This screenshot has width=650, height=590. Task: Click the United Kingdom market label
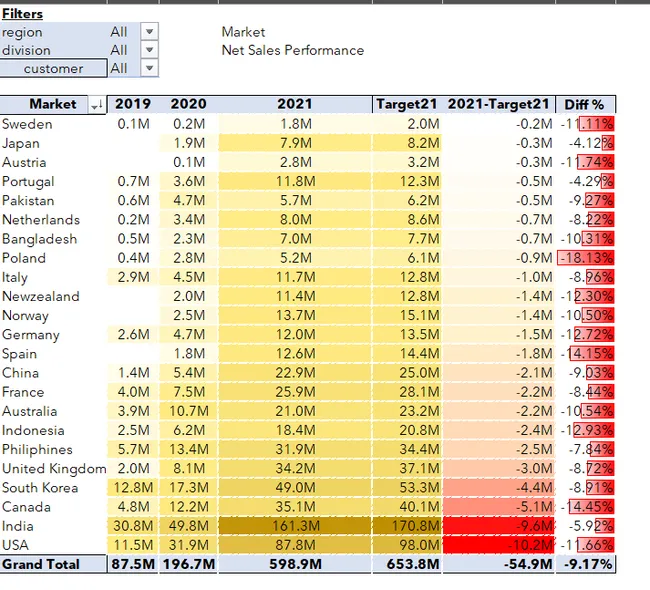pos(54,469)
